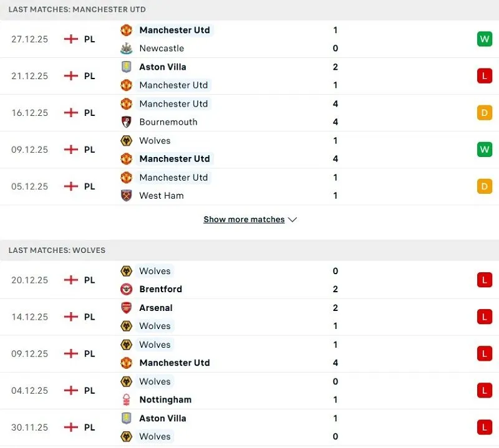Select Wolves vs Arsenal match date 14.12.25
The image size is (499, 448).
(x=29, y=317)
